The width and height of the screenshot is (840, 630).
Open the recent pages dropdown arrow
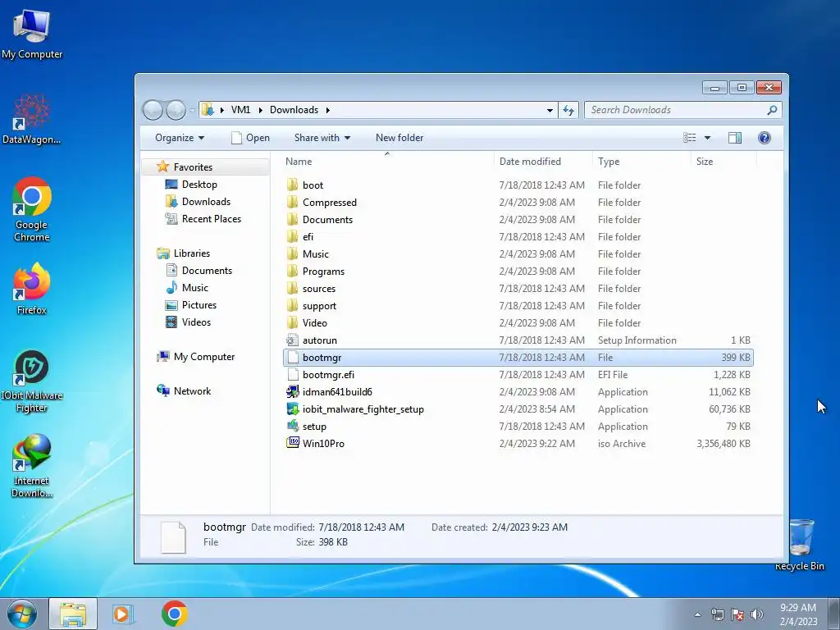(x=192, y=111)
